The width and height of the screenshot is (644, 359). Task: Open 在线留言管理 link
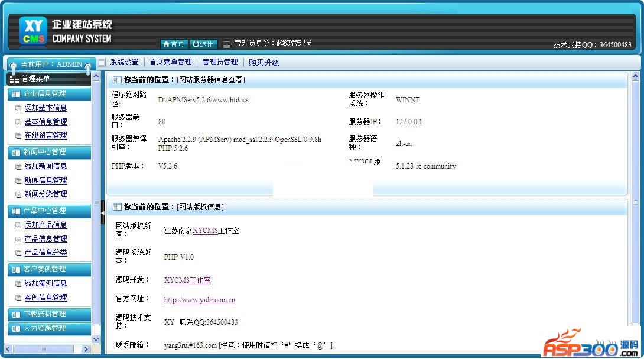45,135
